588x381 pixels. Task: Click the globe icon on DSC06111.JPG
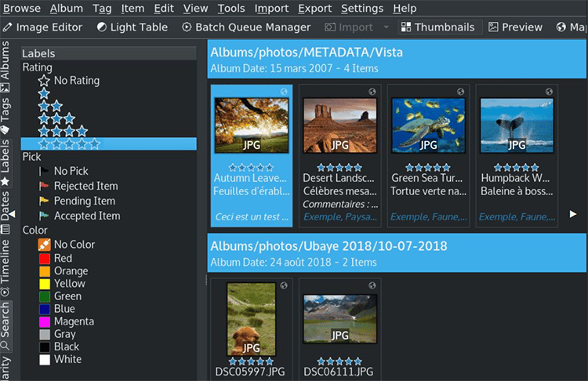click(372, 285)
